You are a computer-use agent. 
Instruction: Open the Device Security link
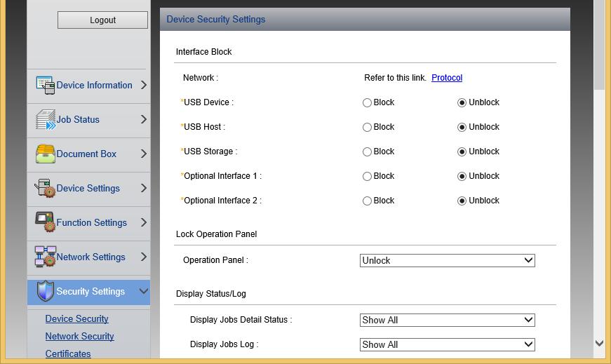pos(76,318)
